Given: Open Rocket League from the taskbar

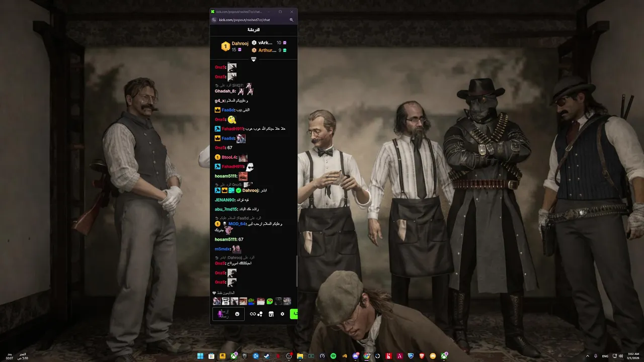Looking at the screenshot, I should [x=411, y=356].
